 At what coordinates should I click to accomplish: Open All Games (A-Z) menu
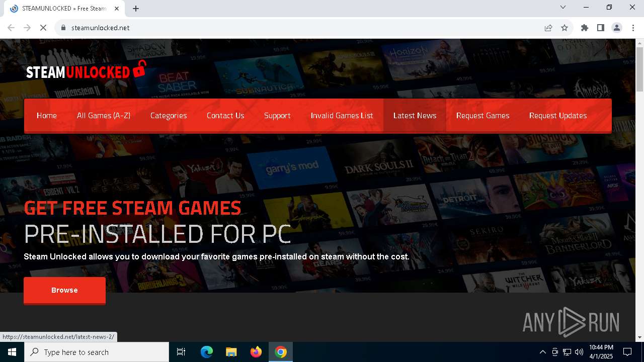pyautogui.click(x=104, y=116)
